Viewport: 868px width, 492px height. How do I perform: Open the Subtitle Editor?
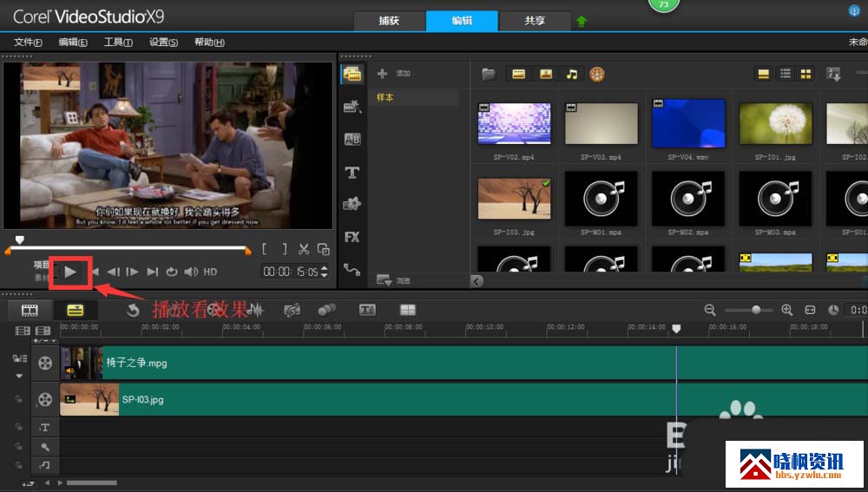[x=367, y=310]
